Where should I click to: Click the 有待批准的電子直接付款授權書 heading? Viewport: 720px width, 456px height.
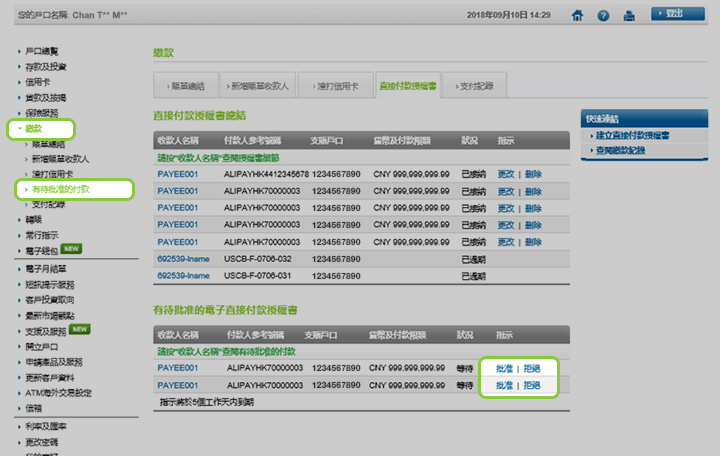pos(225,310)
